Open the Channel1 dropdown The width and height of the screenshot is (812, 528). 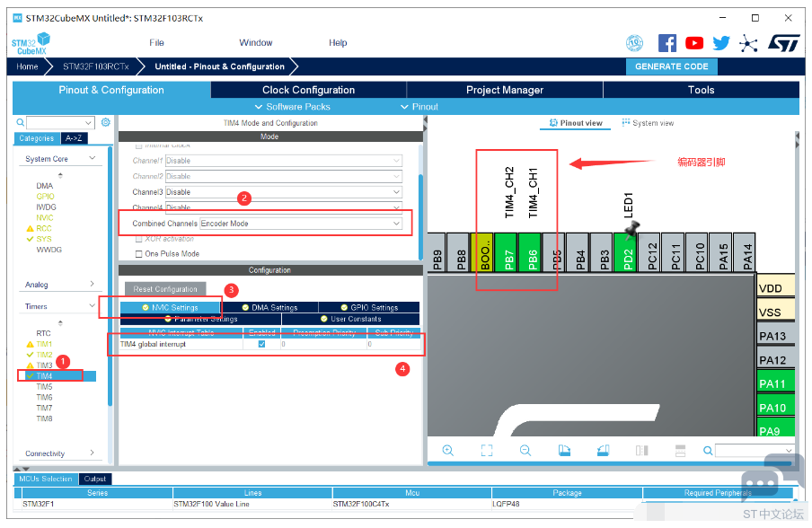tap(284, 161)
